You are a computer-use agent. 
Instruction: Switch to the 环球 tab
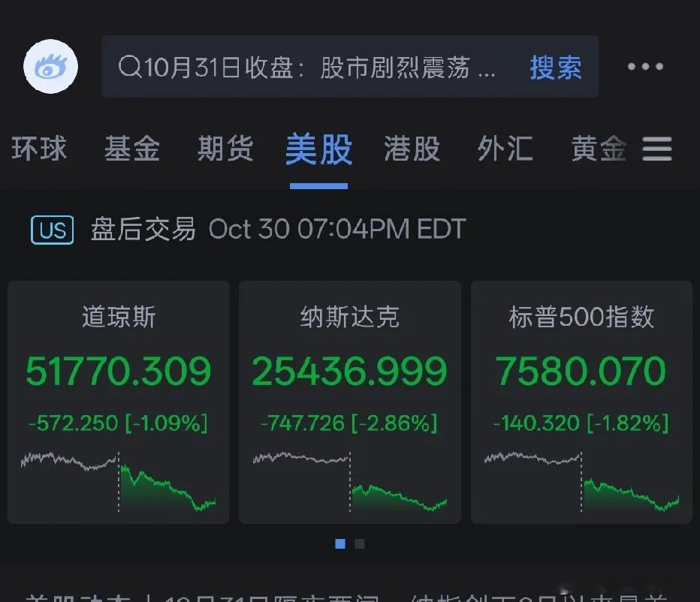(x=39, y=149)
